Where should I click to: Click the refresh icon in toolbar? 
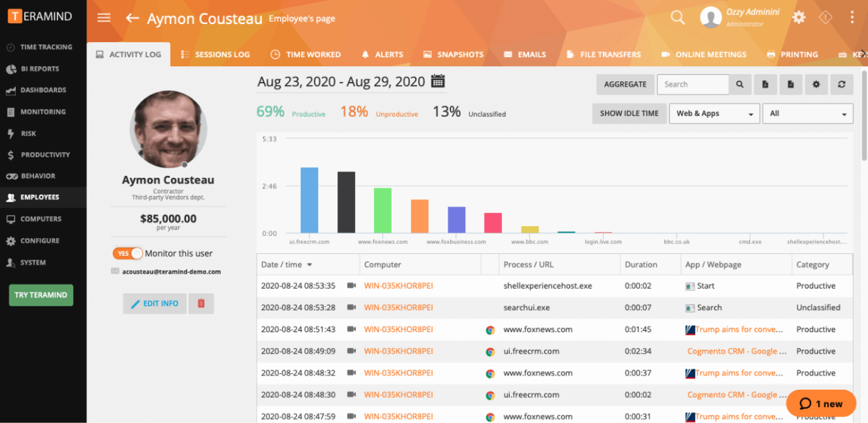point(842,84)
